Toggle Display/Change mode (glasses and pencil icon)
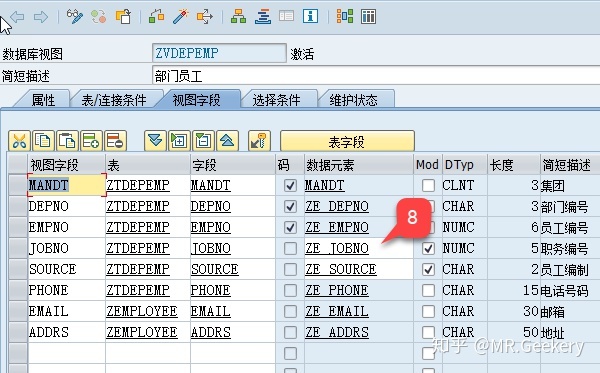Image resolution: width=600 pixels, height=373 pixels. coord(75,16)
